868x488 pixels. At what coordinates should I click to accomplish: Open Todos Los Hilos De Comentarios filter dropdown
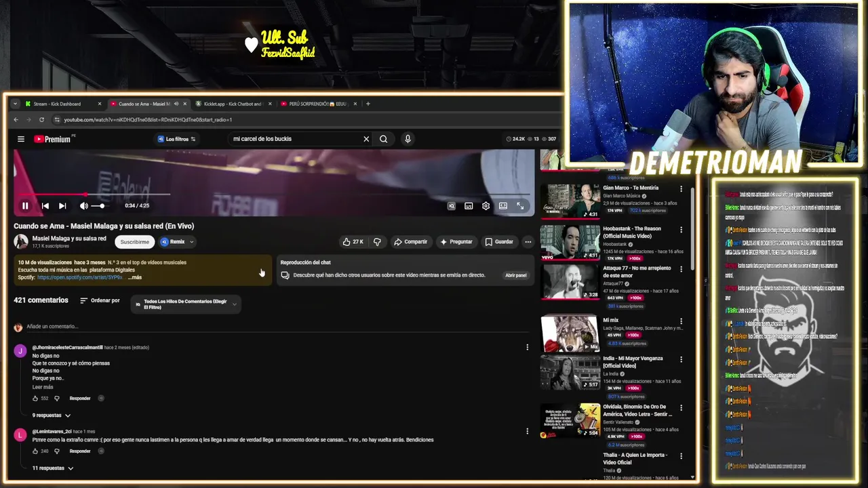[186, 304]
